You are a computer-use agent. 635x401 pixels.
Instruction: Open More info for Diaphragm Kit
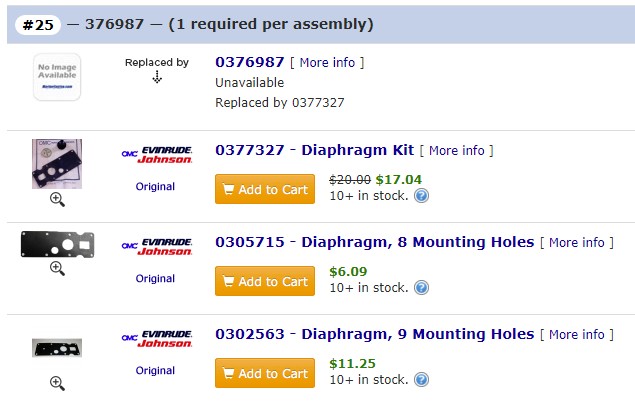click(456, 151)
